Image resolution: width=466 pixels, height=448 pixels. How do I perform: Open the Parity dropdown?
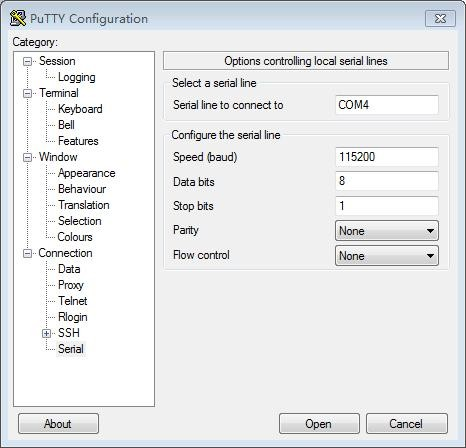(x=387, y=231)
